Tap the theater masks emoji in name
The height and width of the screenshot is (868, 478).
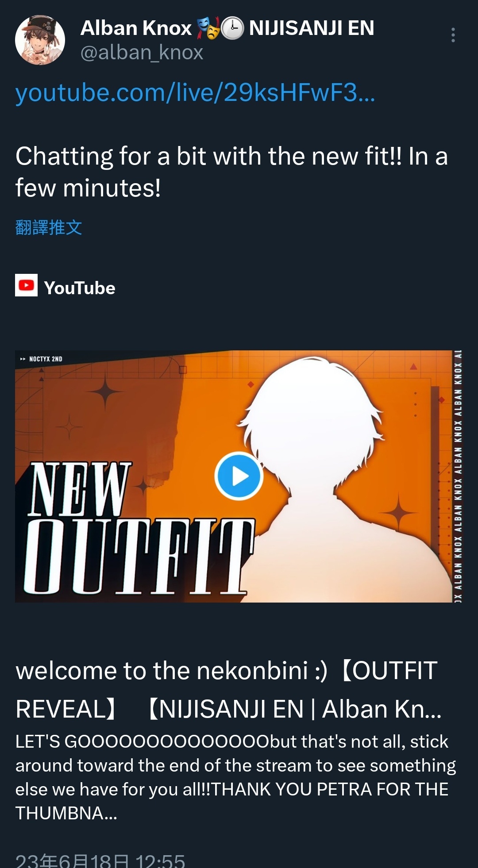(208, 28)
